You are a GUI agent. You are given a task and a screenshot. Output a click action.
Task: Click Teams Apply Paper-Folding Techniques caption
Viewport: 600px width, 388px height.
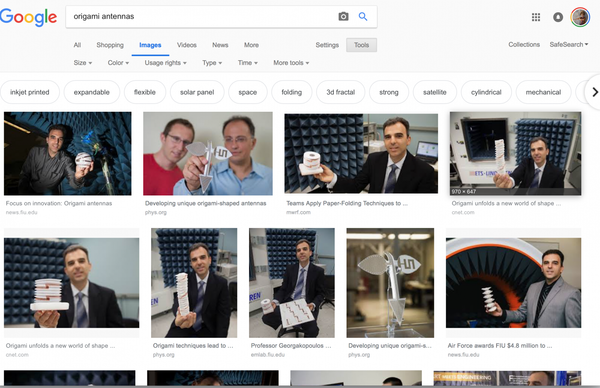[x=347, y=203]
